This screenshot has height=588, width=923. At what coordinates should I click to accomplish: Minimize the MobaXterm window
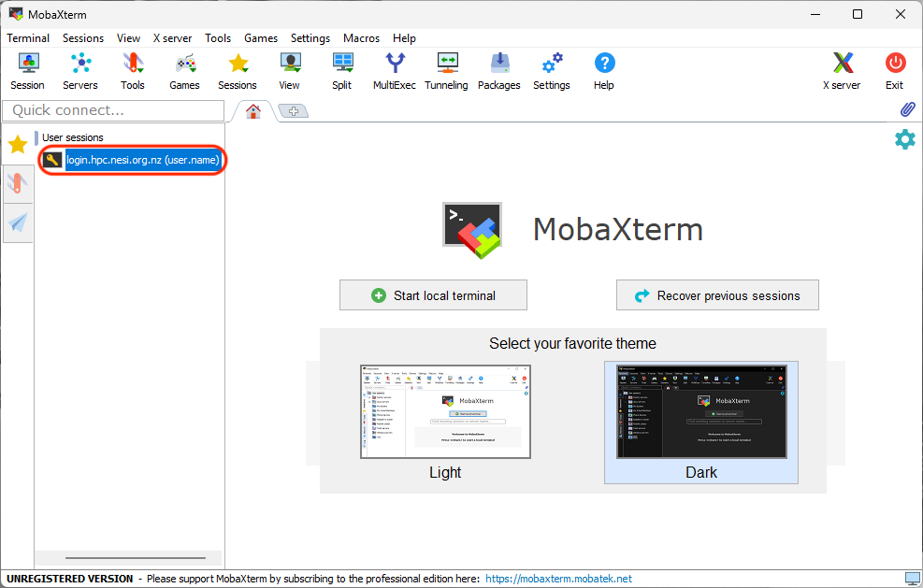pyautogui.click(x=815, y=14)
